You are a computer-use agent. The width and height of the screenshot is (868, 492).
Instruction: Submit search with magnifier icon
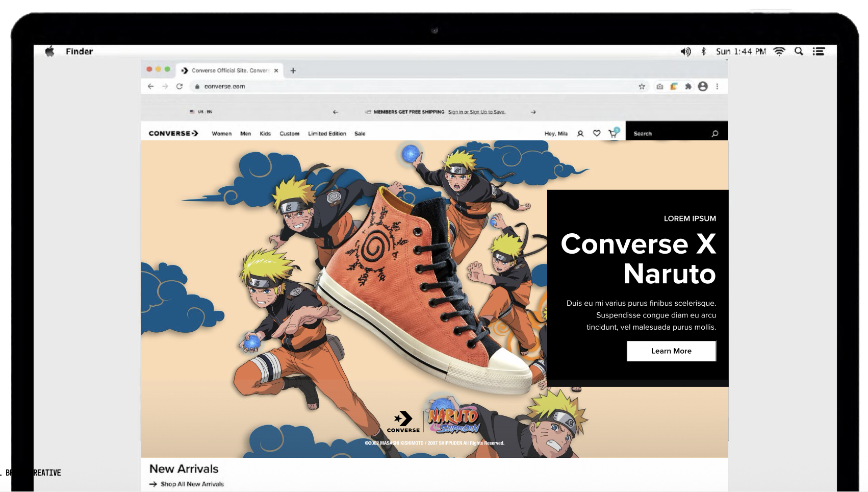tap(715, 134)
